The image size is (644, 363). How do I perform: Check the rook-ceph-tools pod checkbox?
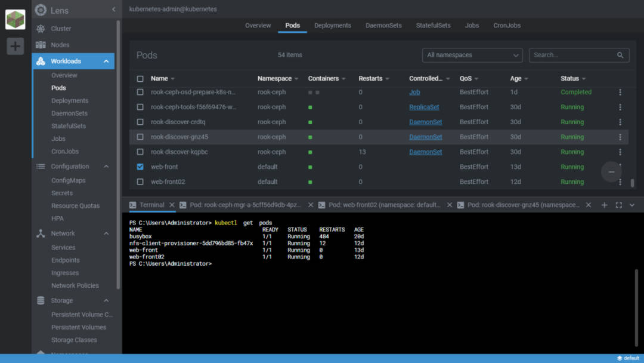click(x=140, y=107)
